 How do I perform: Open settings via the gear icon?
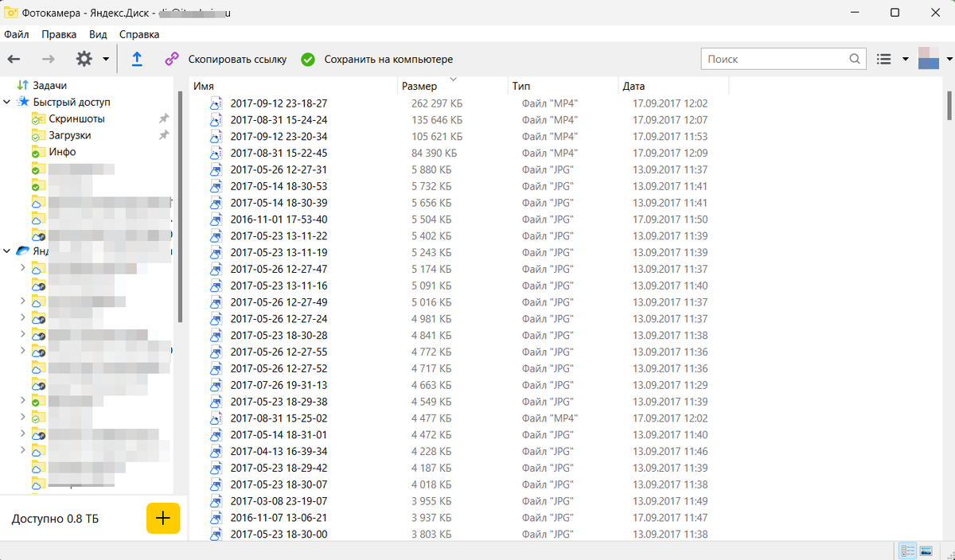click(x=84, y=59)
